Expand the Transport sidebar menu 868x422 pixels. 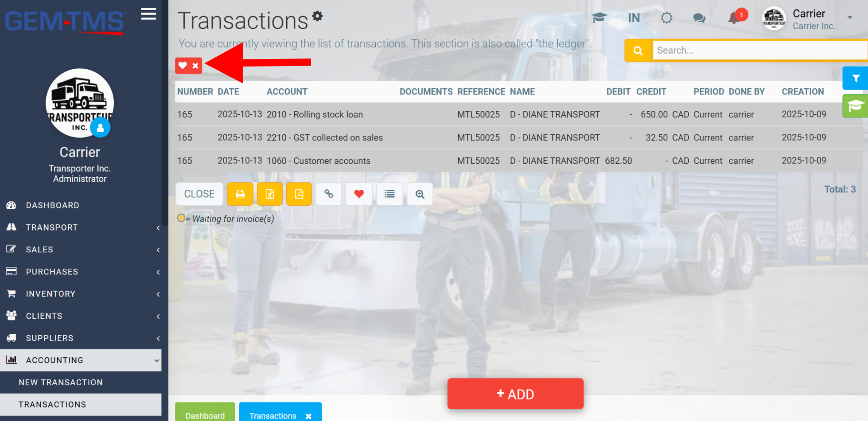point(81,227)
